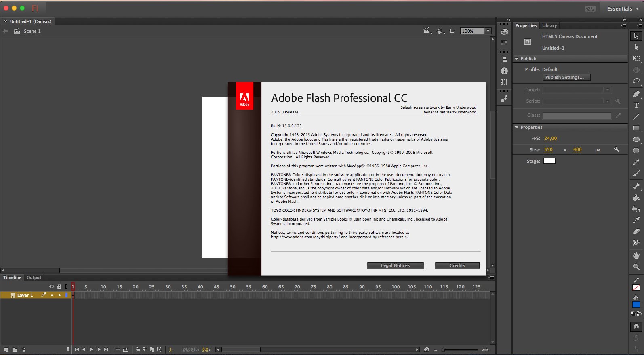This screenshot has height=355, width=644.
Task: Delete layer with trash icon
Action: click(23, 350)
